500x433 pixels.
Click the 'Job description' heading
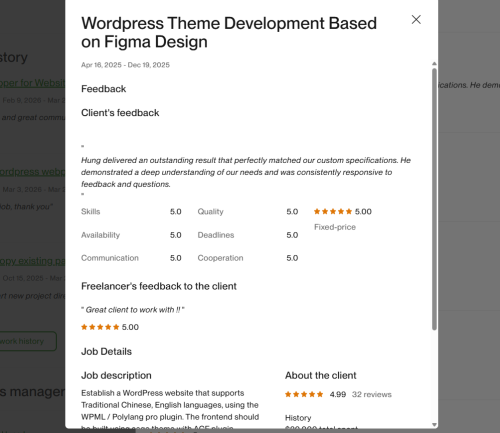click(x=116, y=376)
